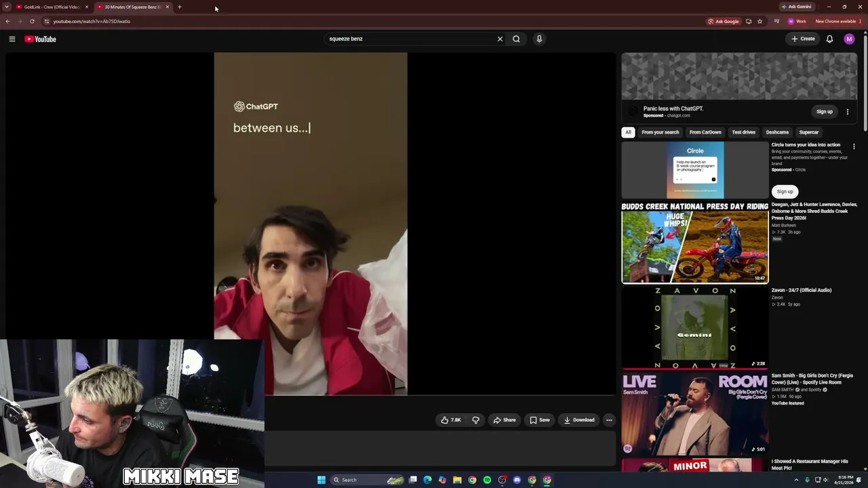Open the Zavon 24/7 video thumbnail
The height and width of the screenshot is (488, 868).
pyautogui.click(x=695, y=328)
